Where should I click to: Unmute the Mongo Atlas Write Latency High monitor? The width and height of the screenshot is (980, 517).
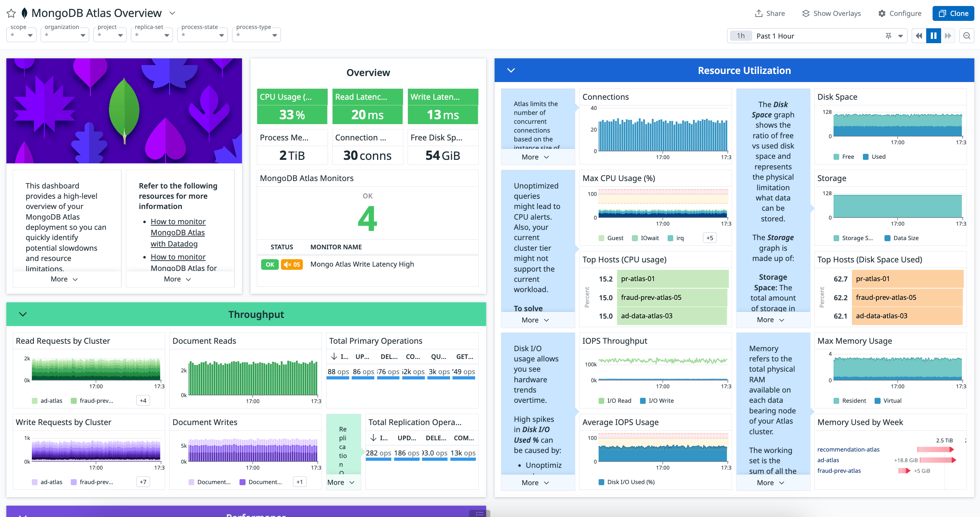coord(292,264)
